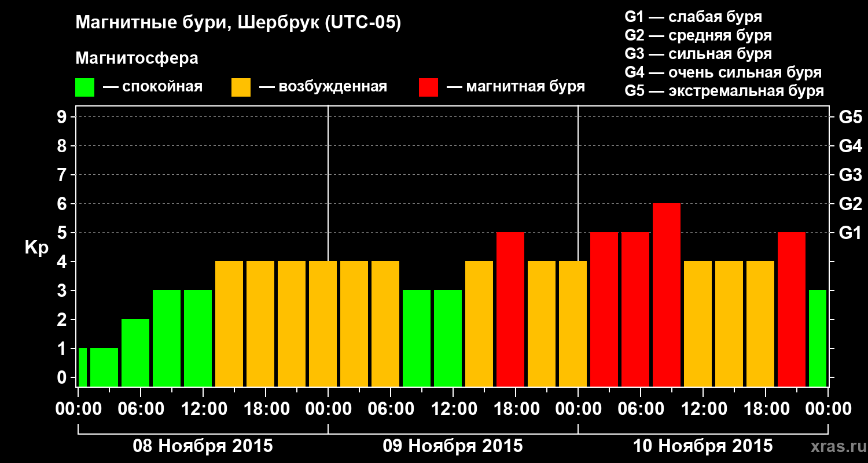The width and height of the screenshot is (868, 463).
Task: Click '18:00' time label above 10 Ноября
Action: tap(766, 409)
